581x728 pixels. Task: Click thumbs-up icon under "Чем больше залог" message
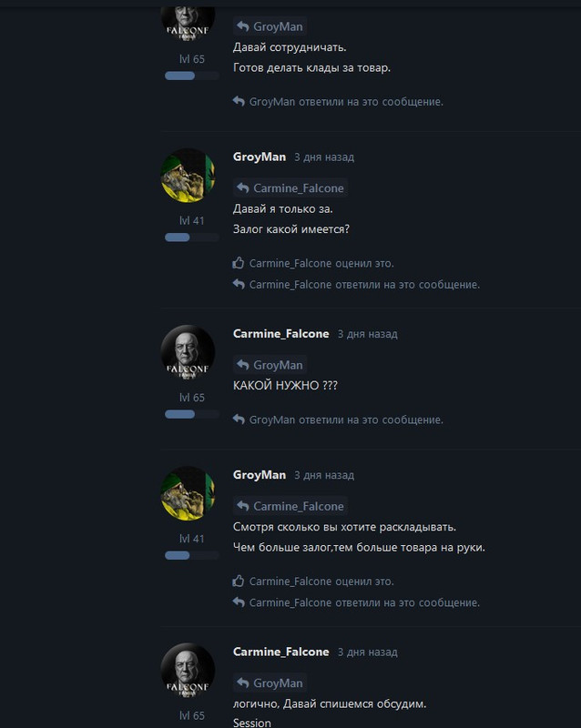tap(239, 581)
